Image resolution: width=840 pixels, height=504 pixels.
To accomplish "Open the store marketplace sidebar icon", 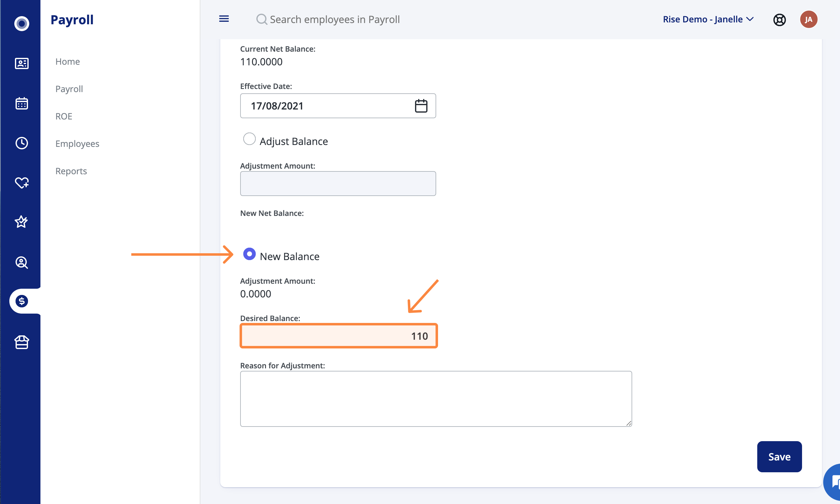I will click(x=22, y=342).
